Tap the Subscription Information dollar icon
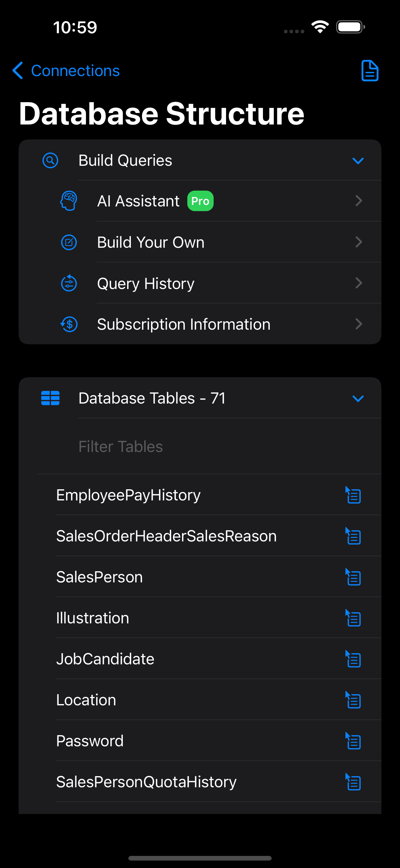 (69, 324)
